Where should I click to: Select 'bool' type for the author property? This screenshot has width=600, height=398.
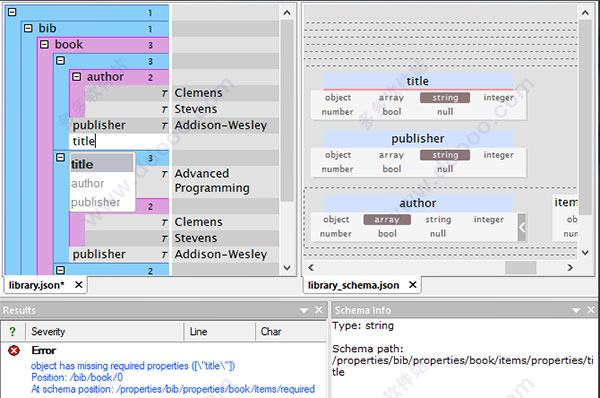pos(387,233)
